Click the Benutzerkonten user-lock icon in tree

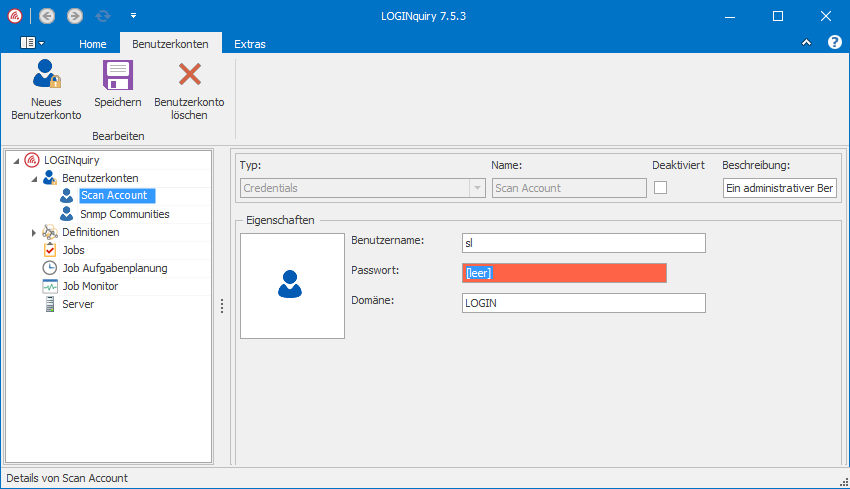tap(50, 178)
